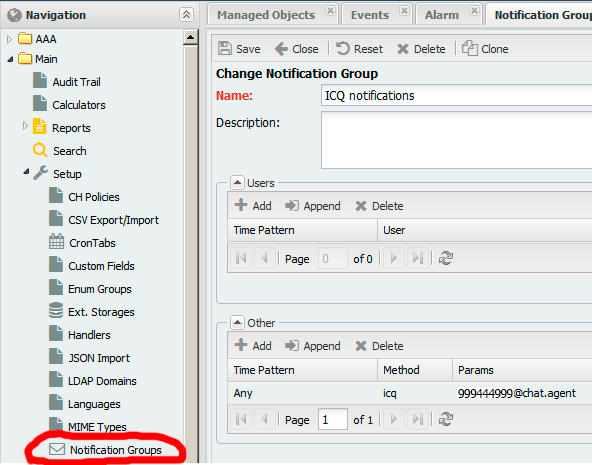Viewport: 592px width, 465px height.
Task: Click the Close button in toolbar
Action: (296, 49)
